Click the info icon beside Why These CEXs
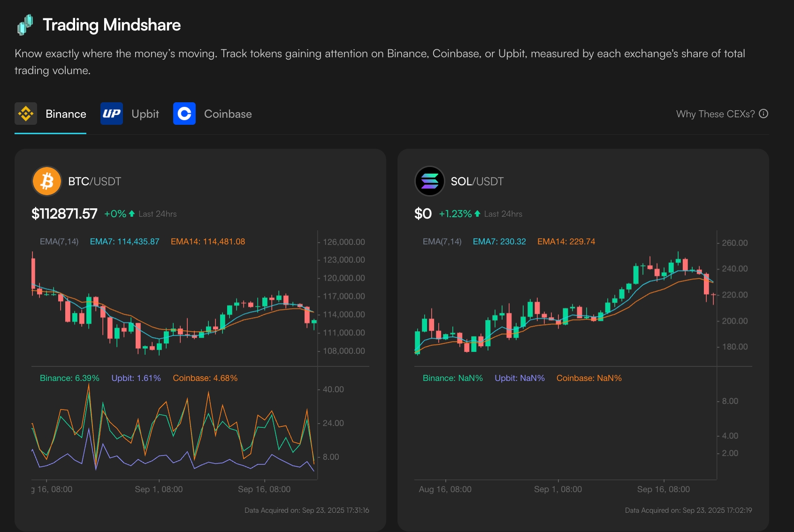The image size is (794, 532). tap(763, 114)
